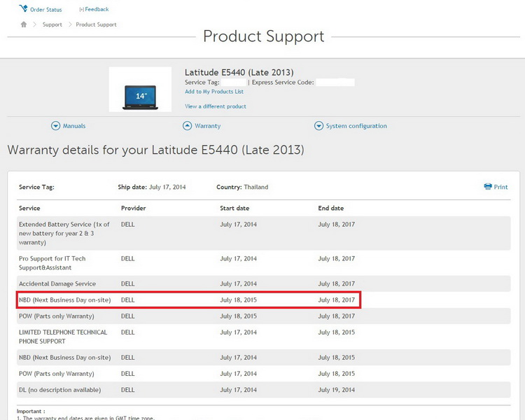Viewport: 525px width, 420px height.
Task: Click the Service column header
Action: [x=29, y=208]
